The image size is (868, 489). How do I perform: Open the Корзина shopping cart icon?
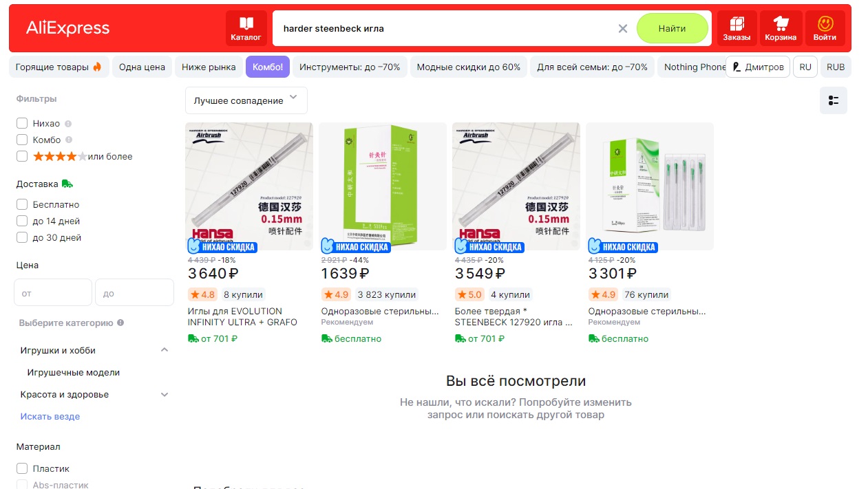781,29
